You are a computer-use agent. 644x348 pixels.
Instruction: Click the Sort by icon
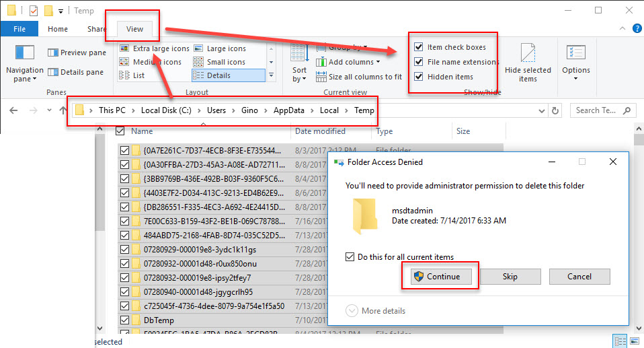point(299,63)
